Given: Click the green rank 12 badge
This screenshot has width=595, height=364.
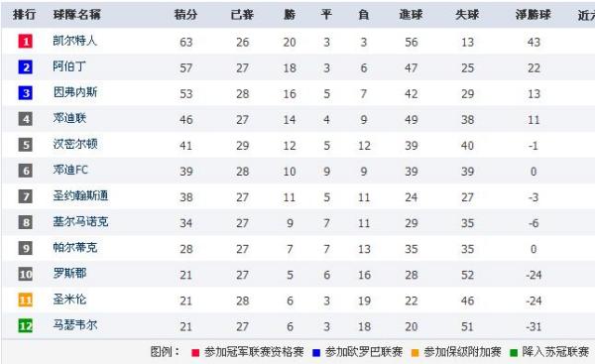Looking at the screenshot, I should coord(26,325).
